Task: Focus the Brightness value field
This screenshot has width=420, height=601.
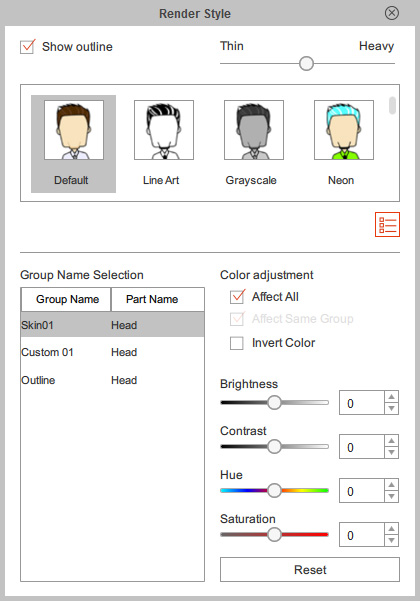Action: click(x=362, y=403)
